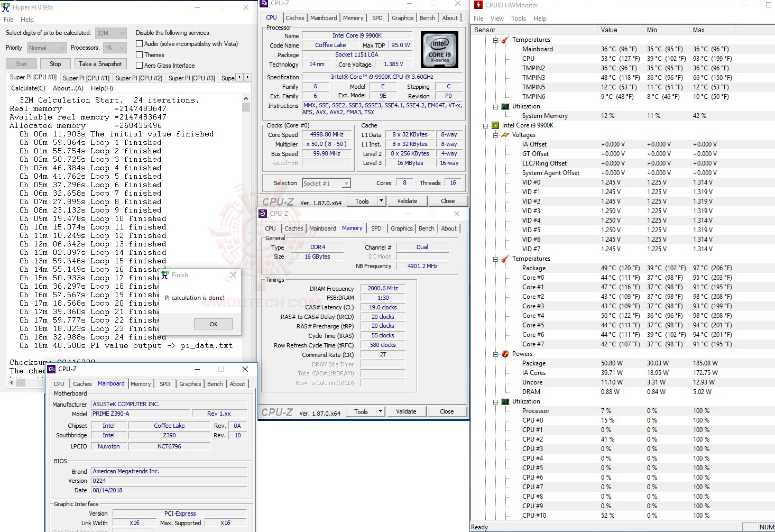Open the Priority Normal dropdown

(x=47, y=48)
